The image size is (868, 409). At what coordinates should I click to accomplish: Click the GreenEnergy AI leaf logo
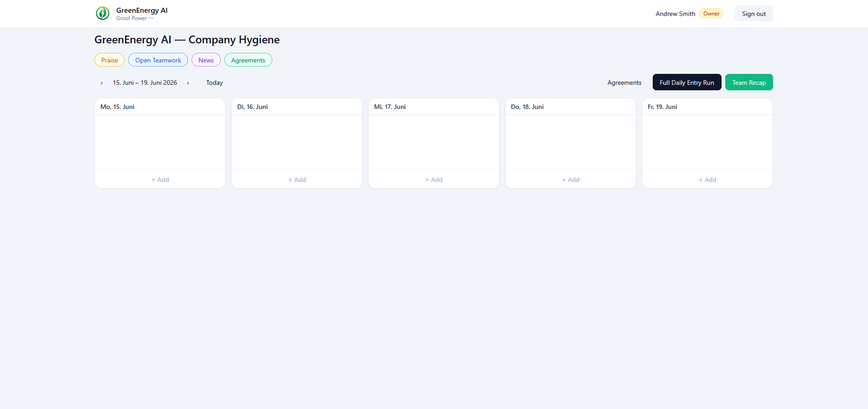point(103,13)
